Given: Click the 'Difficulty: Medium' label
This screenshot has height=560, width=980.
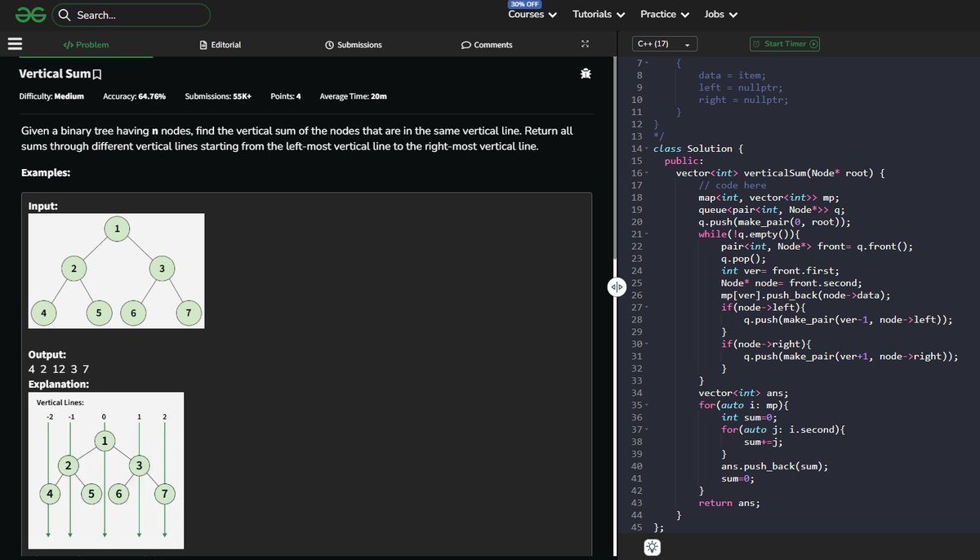Looking at the screenshot, I should [51, 96].
